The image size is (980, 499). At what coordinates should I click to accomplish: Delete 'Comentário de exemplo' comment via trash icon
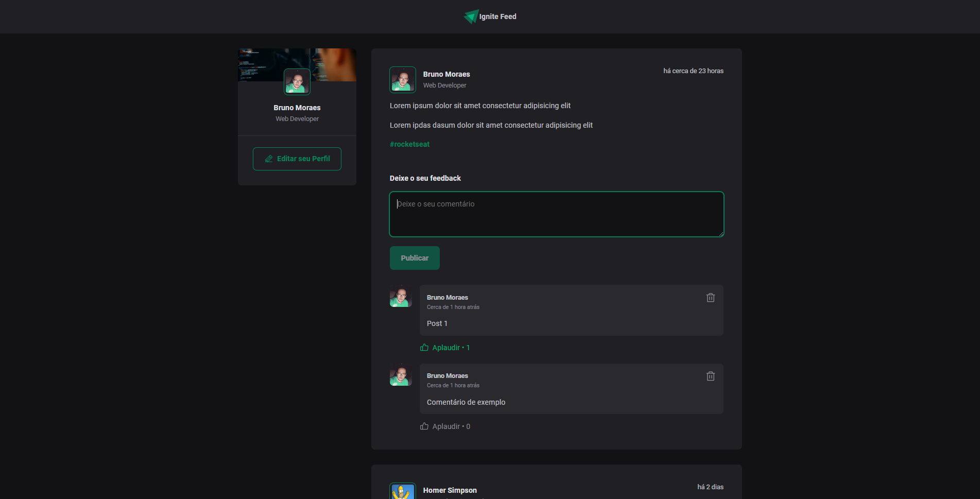[711, 376]
